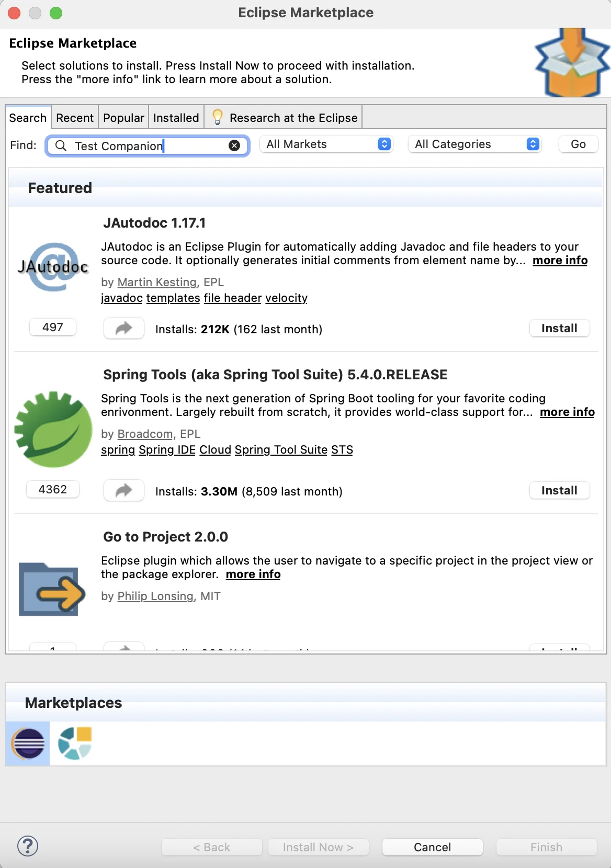Click the JAutodoc 1.17.1 title
Image resolution: width=611 pixels, height=868 pixels.
tap(154, 223)
